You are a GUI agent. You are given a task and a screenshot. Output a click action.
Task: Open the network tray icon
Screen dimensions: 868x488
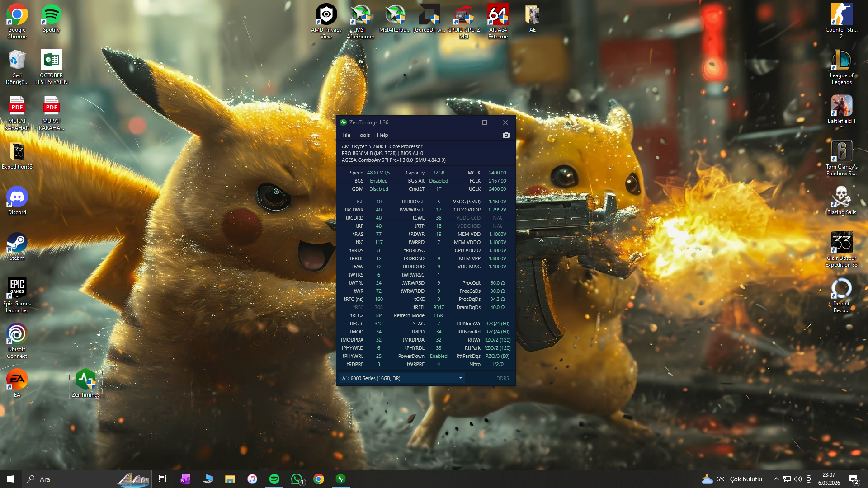point(787,479)
